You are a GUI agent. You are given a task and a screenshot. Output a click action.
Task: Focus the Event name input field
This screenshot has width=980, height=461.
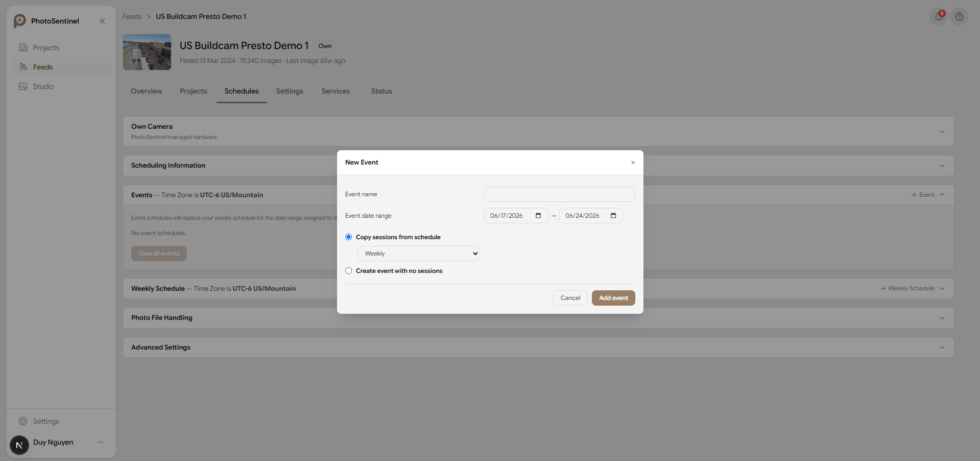tap(559, 194)
